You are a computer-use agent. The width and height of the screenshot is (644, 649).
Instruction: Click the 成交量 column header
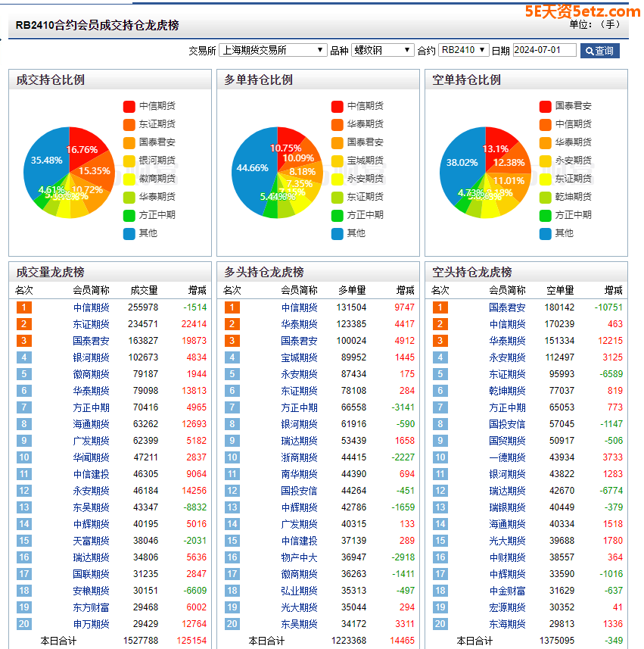pyautogui.click(x=144, y=291)
